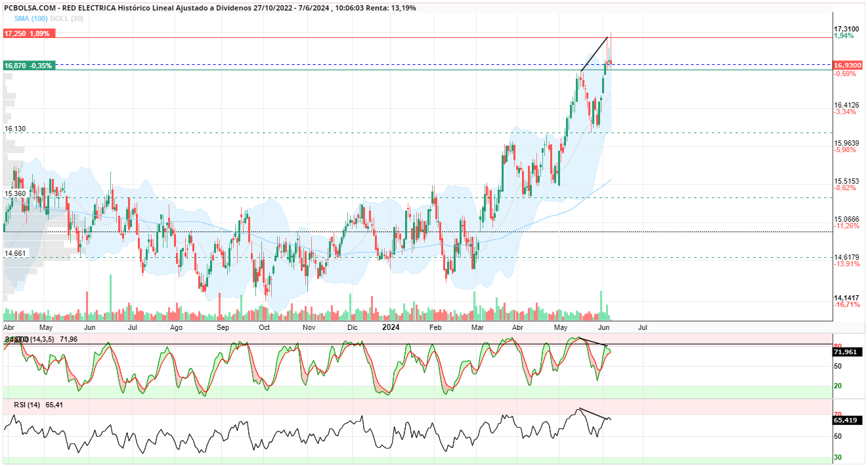This screenshot has width=868, height=467.
Task: Click the 17,3100 price axis value
Action: pyautogui.click(x=846, y=30)
